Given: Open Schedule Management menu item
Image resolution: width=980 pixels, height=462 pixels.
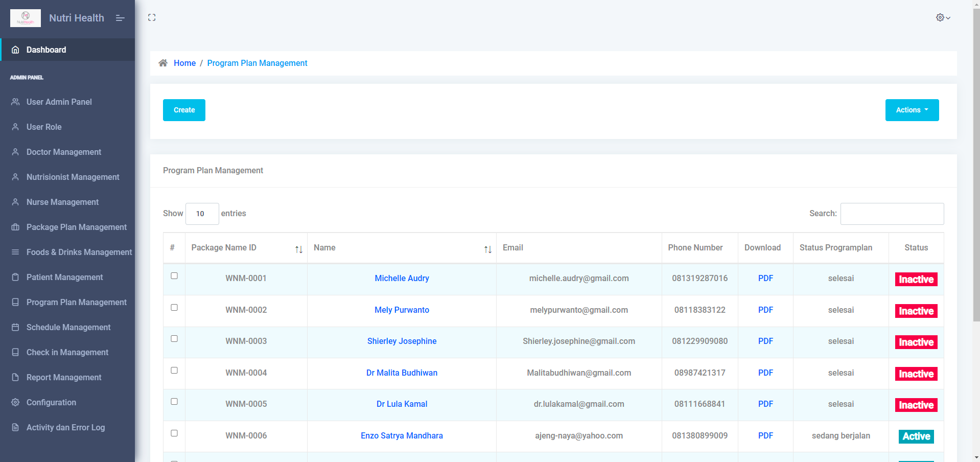Looking at the screenshot, I should (x=68, y=327).
